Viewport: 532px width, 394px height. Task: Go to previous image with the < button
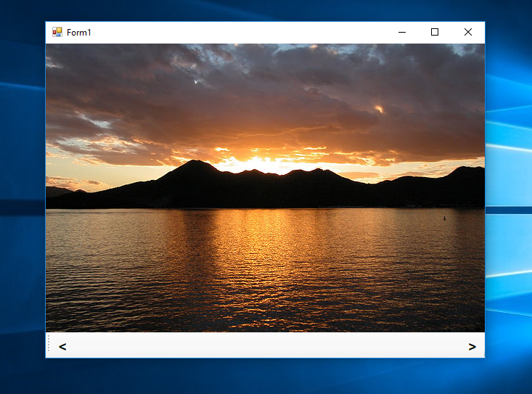tap(62, 347)
